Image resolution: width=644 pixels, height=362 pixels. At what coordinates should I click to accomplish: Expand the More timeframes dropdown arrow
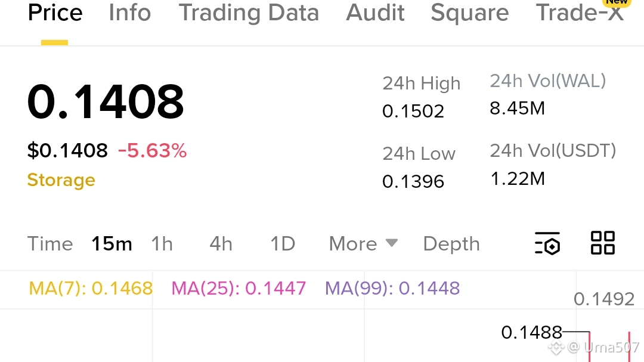(x=392, y=243)
